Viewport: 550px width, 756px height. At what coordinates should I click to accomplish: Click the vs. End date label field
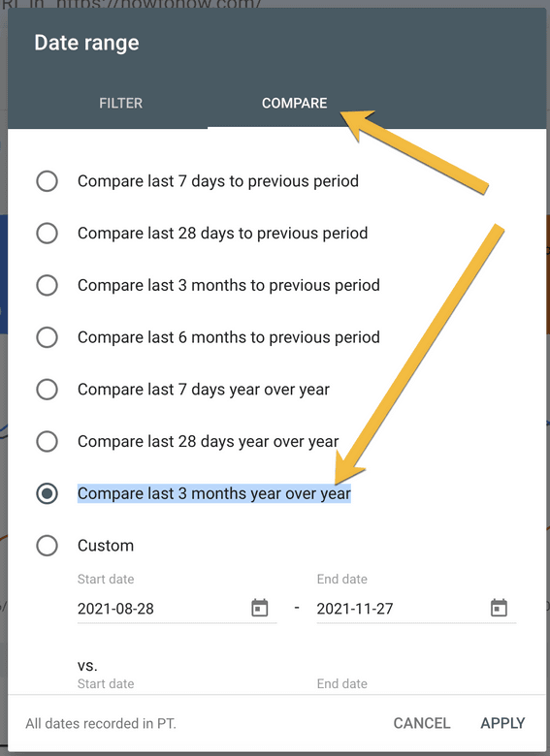pos(342,683)
